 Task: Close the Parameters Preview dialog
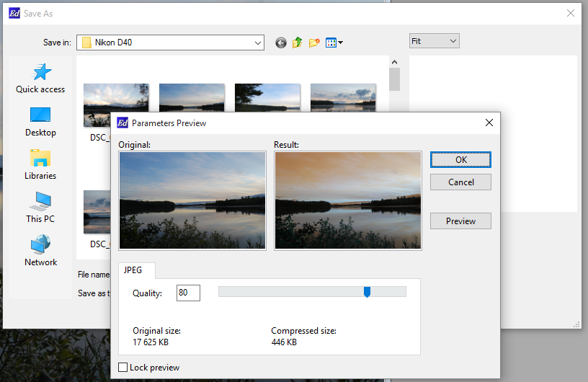tap(489, 123)
